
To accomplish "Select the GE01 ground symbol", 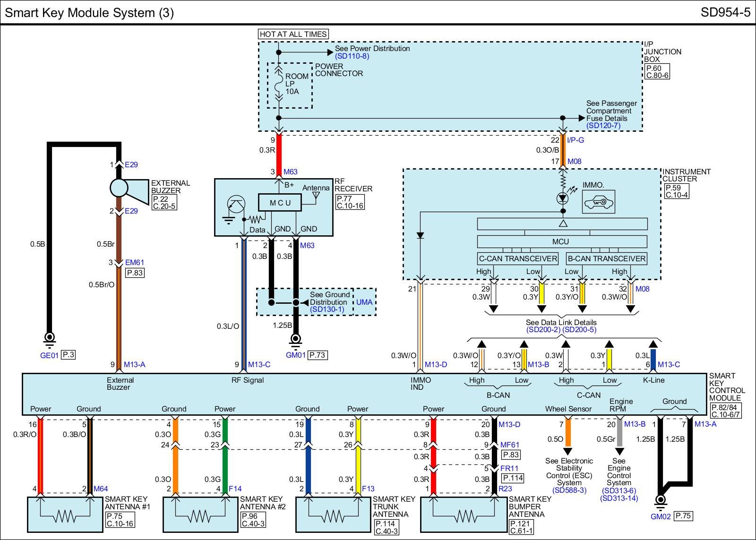I will pos(49,338).
